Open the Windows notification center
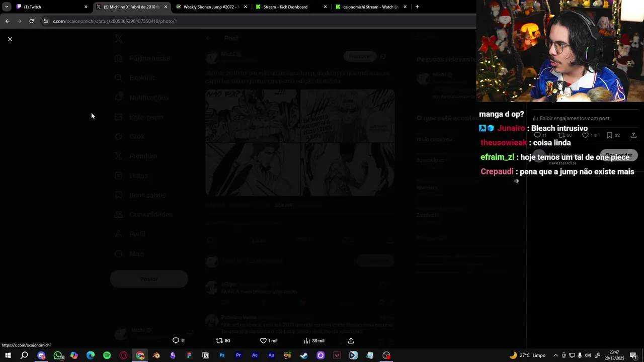The height and width of the screenshot is (362, 644). click(x=633, y=355)
